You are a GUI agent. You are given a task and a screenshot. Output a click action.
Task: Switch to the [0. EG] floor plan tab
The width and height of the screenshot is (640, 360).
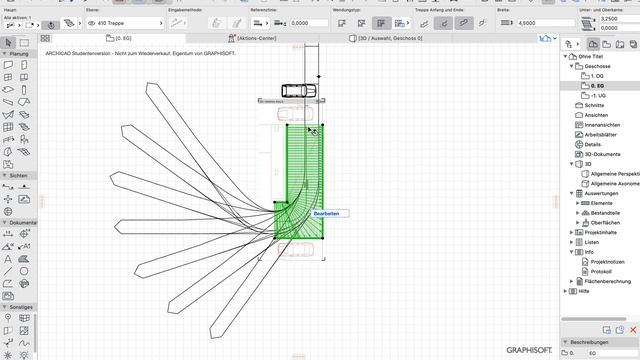[x=118, y=38]
